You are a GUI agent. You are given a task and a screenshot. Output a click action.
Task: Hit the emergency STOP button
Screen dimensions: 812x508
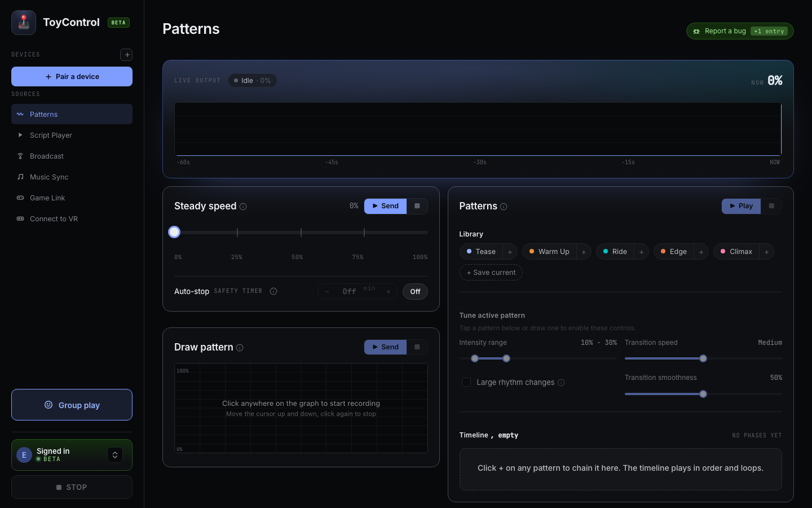[x=72, y=487]
